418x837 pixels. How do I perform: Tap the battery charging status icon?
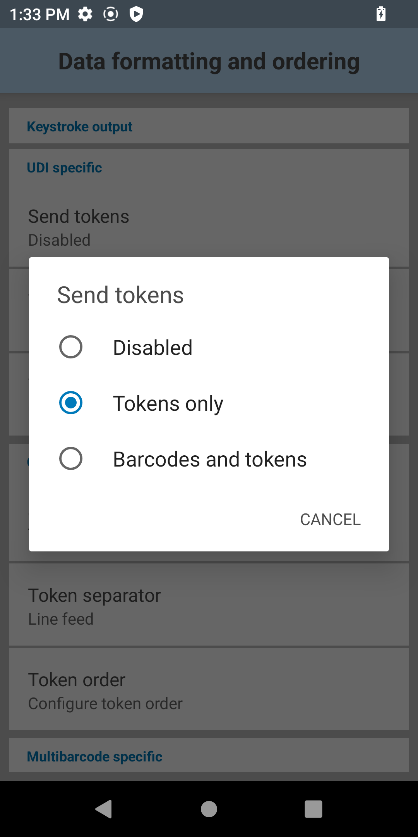[381, 14]
